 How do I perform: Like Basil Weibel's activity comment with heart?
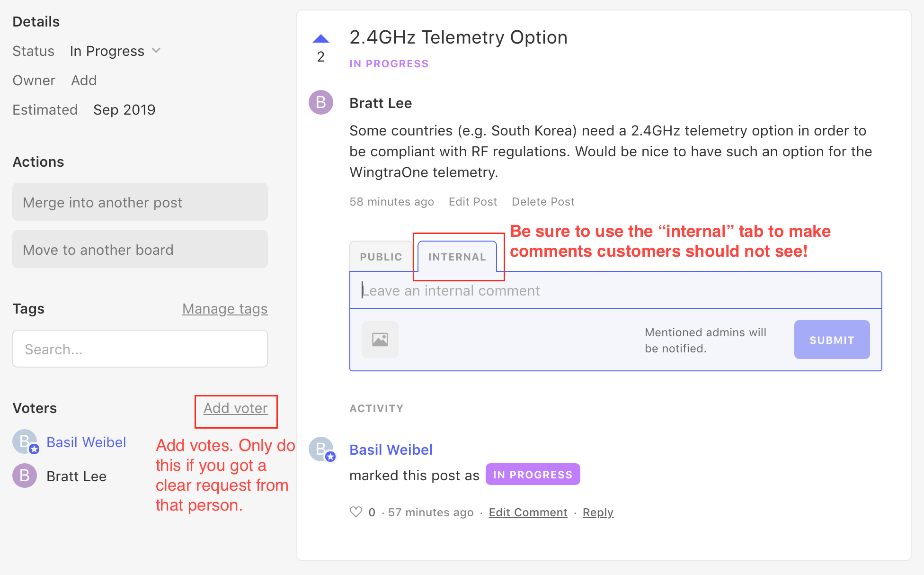point(355,512)
